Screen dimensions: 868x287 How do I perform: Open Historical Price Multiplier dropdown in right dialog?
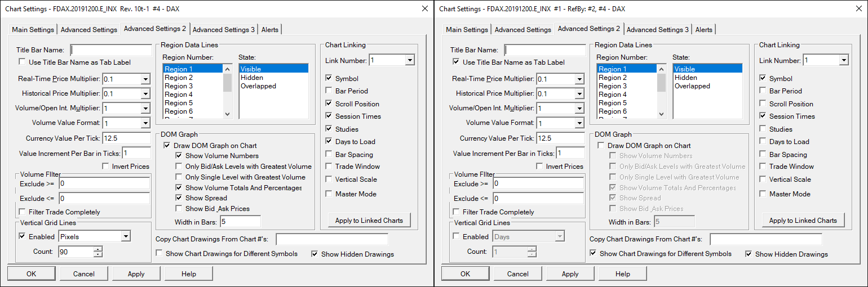click(x=579, y=93)
